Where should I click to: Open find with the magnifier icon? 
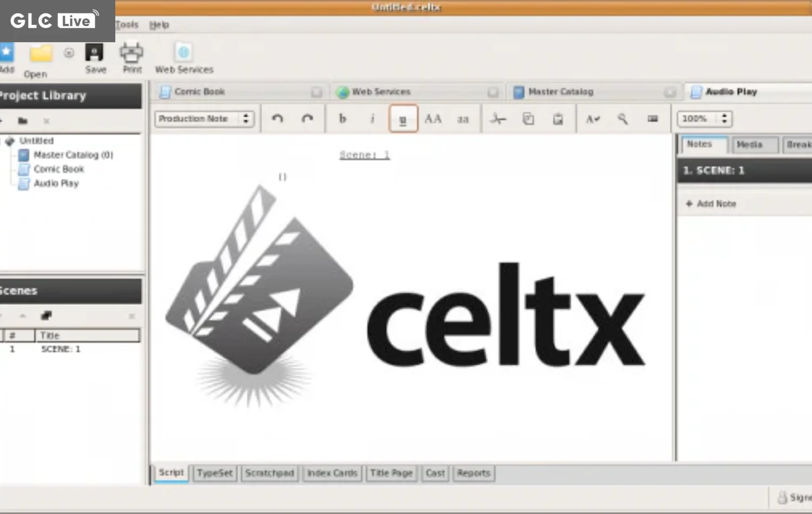pyautogui.click(x=623, y=119)
